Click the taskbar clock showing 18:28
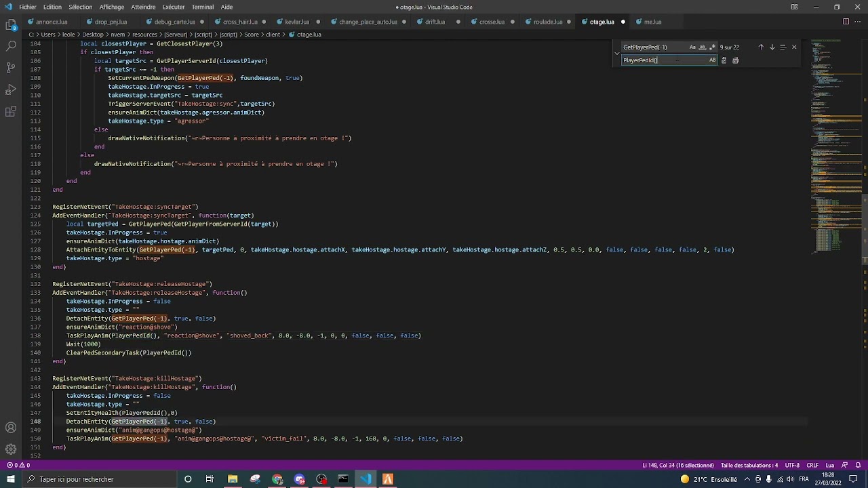Screen dimensions: 868x488 pos(829,479)
